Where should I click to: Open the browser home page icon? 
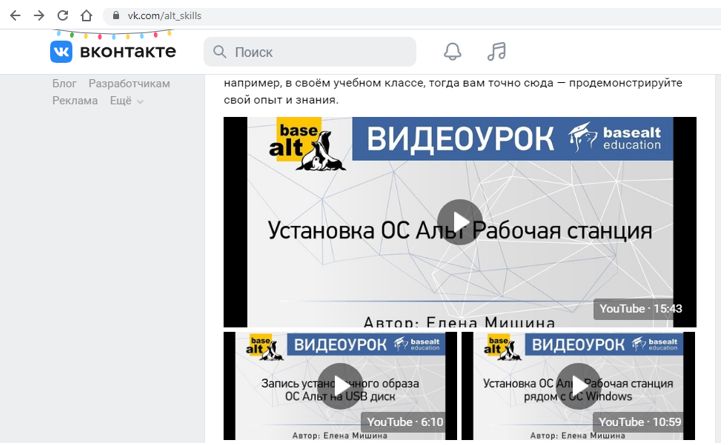click(86, 15)
